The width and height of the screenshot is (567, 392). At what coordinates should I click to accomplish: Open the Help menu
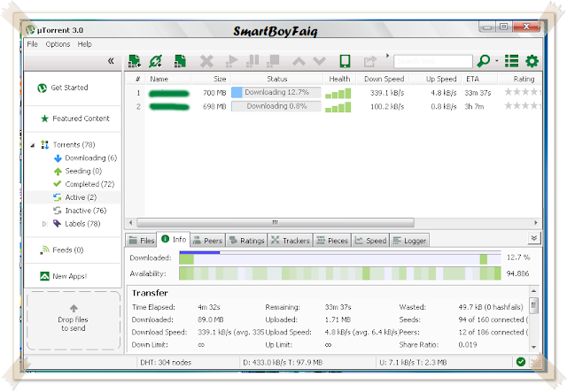85,44
